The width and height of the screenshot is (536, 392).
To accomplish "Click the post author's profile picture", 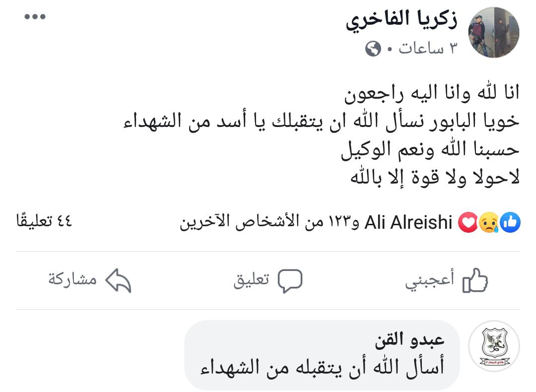I will point(494,33).
